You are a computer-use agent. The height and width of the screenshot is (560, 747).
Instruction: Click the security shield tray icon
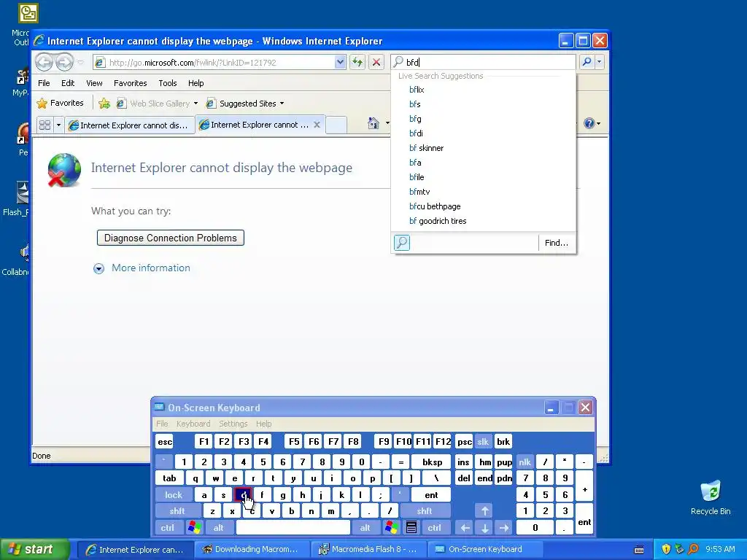point(666,549)
